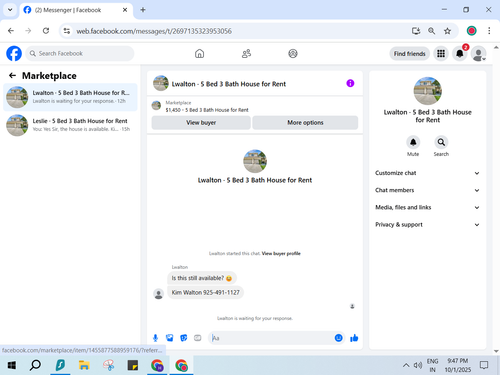
Task: Click the View buyer button
Action: coord(201,123)
